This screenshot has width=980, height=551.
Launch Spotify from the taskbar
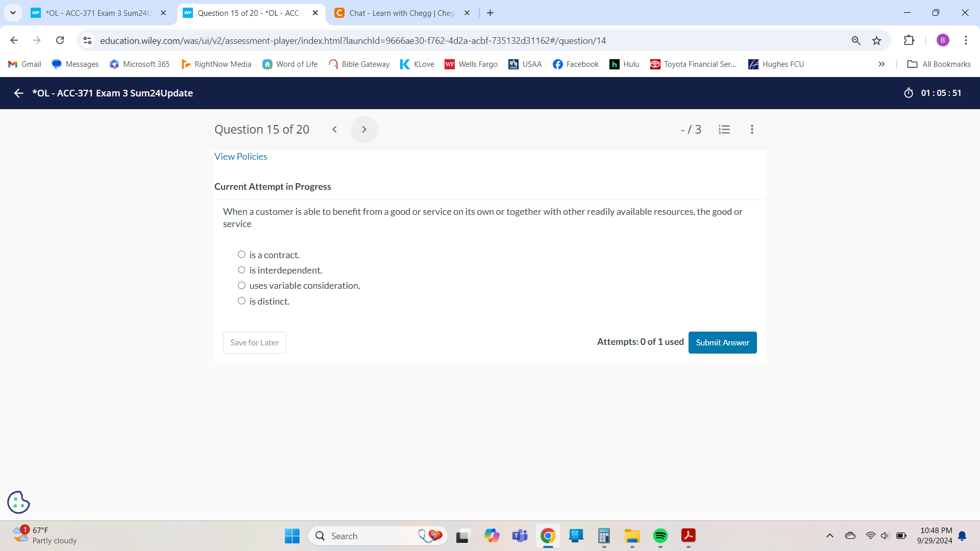pos(660,536)
